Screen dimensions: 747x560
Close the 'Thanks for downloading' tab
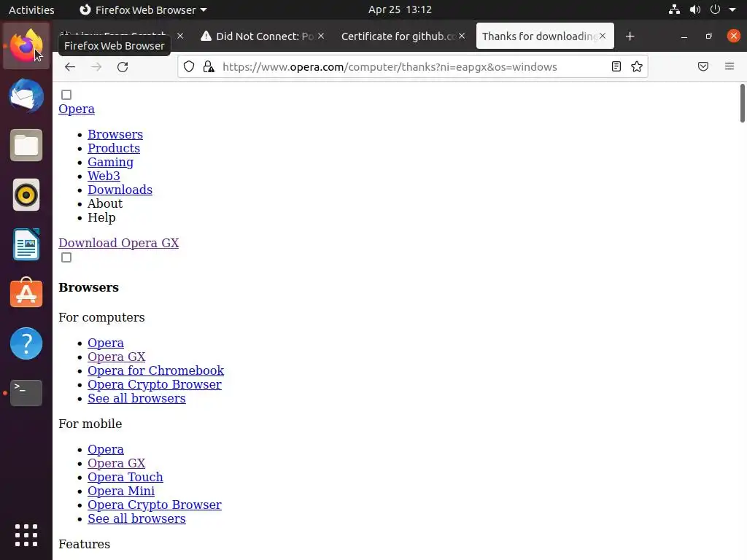pyautogui.click(x=603, y=36)
